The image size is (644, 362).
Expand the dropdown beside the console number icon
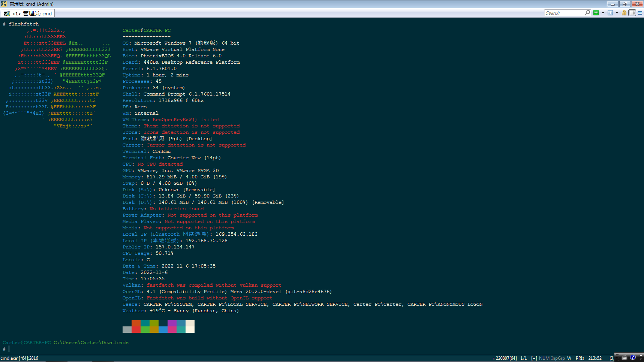[x=617, y=13]
